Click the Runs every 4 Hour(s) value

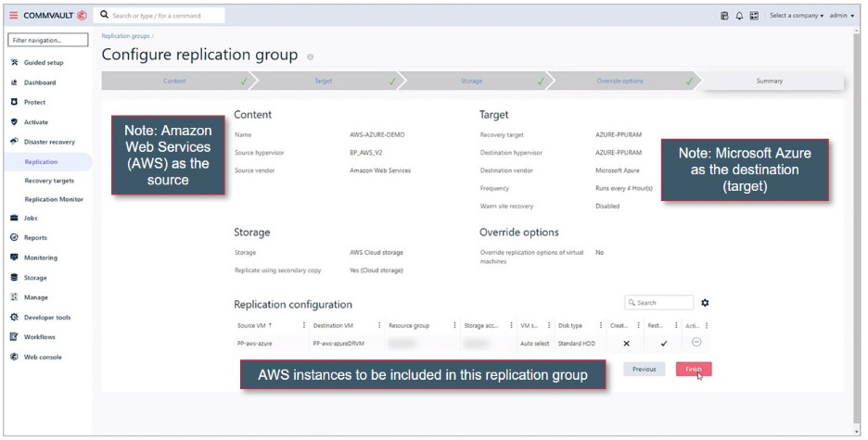pos(624,188)
